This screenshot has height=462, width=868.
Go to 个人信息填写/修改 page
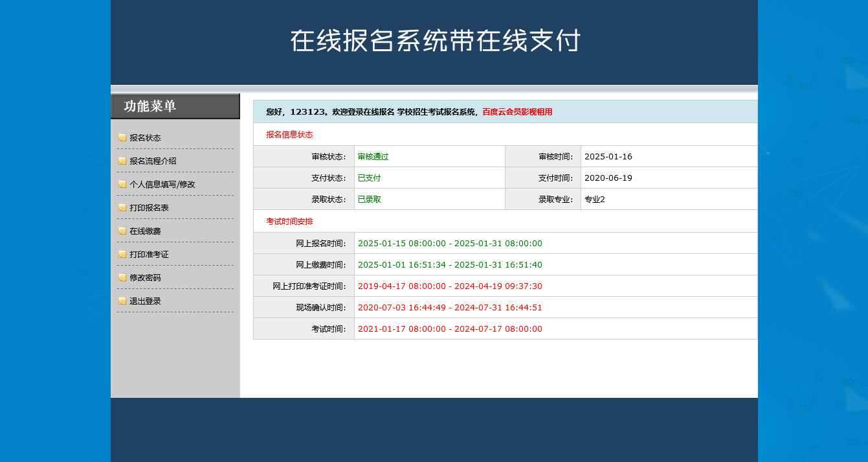tap(162, 185)
